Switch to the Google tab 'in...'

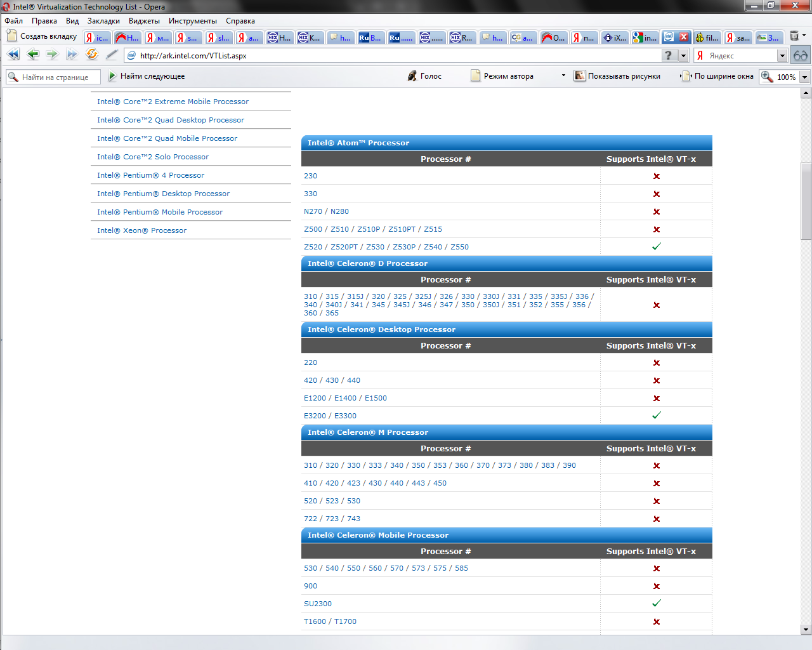pos(645,37)
